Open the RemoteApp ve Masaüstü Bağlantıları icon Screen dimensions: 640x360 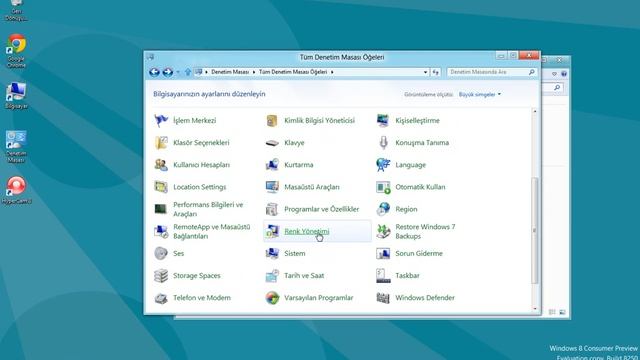(x=161, y=231)
